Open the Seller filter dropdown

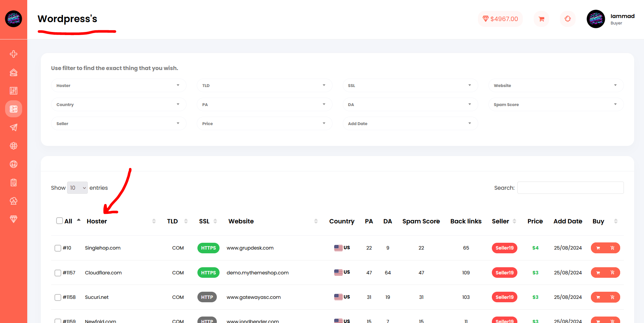tap(118, 123)
